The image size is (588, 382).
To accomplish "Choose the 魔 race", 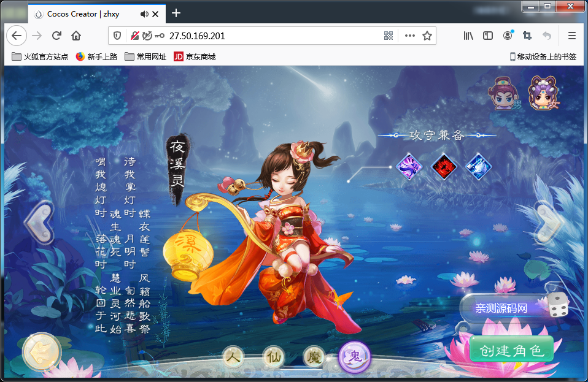I will [x=314, y=357].
